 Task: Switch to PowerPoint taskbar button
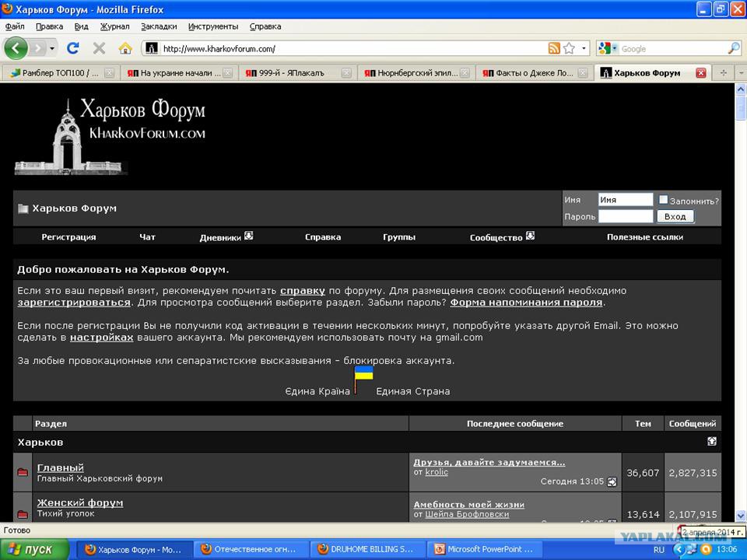(484, 550)
